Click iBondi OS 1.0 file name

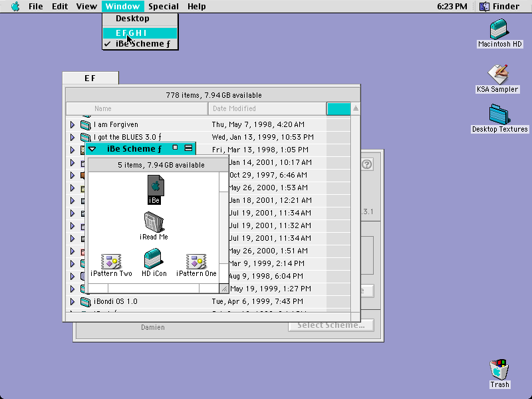115,301
